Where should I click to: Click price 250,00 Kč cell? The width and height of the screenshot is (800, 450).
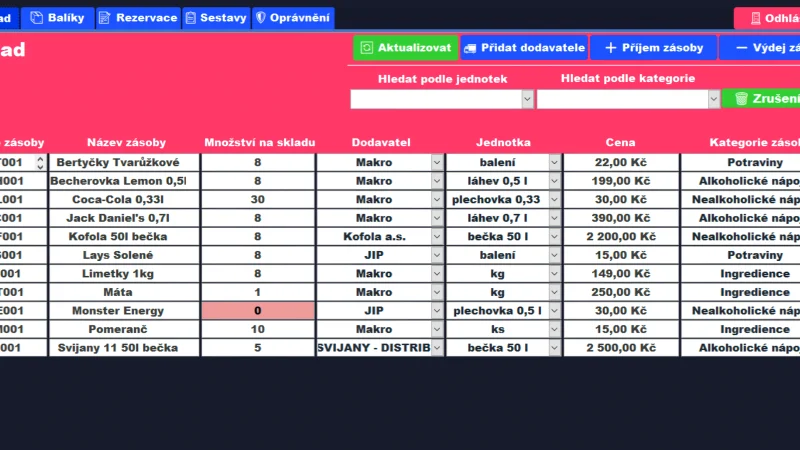[x=621, y=292]
